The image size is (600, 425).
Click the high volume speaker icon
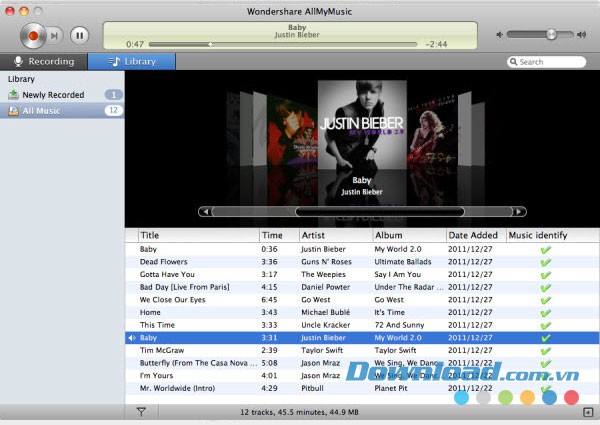click(582, 35)
